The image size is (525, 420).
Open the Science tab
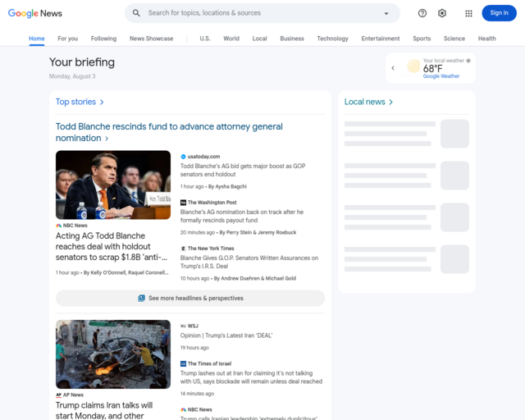pyautogui.click(x=454, y=39)
